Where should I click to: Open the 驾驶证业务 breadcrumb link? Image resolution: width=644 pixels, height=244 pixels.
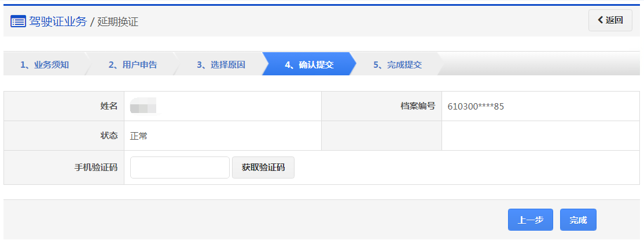pyautogui.click(x=58, y=21)
